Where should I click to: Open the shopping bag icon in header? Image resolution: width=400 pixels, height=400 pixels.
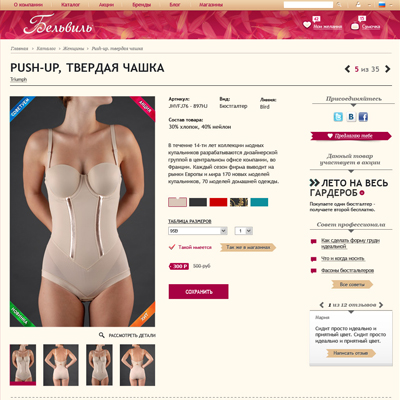pyautogui.click(x=355, y=26)
